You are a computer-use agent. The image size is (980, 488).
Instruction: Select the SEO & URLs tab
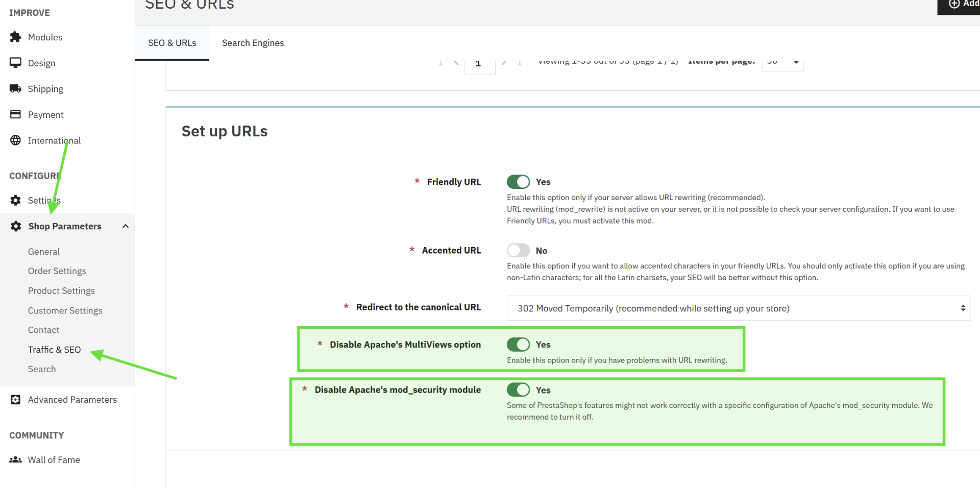click(x=172, y=43)
